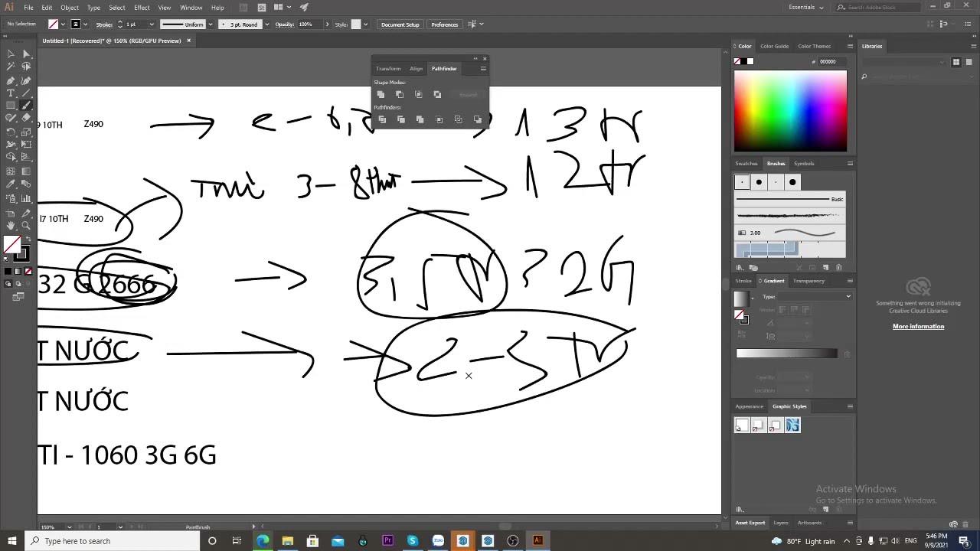
Task: Open Brush Libraries menu icon
Action: (x=740, y=268)
